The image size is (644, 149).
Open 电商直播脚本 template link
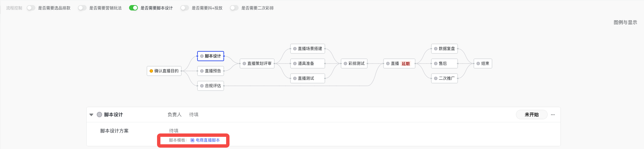tap(208, 140)
